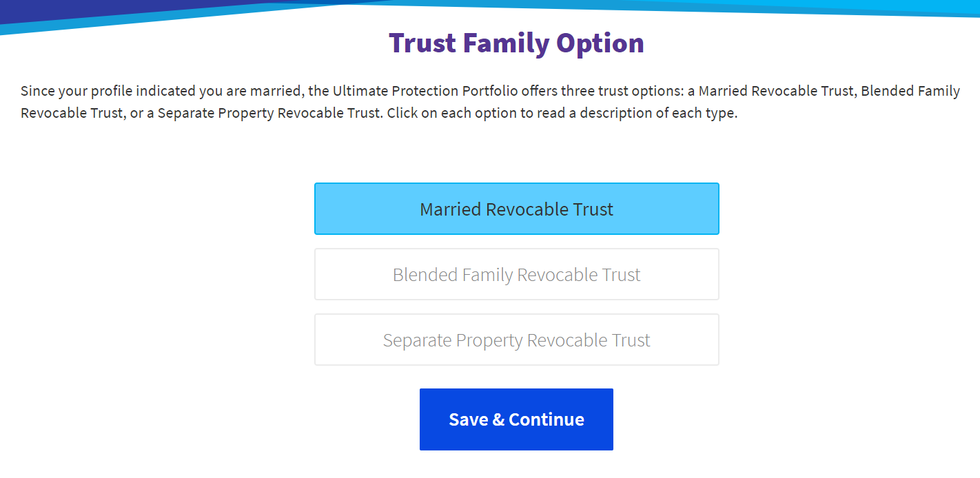Confirm Married Revocable Trust as your choice
The width and height of the screenshot is (980, 478).
pyautogui.click(x=516, y=208)
